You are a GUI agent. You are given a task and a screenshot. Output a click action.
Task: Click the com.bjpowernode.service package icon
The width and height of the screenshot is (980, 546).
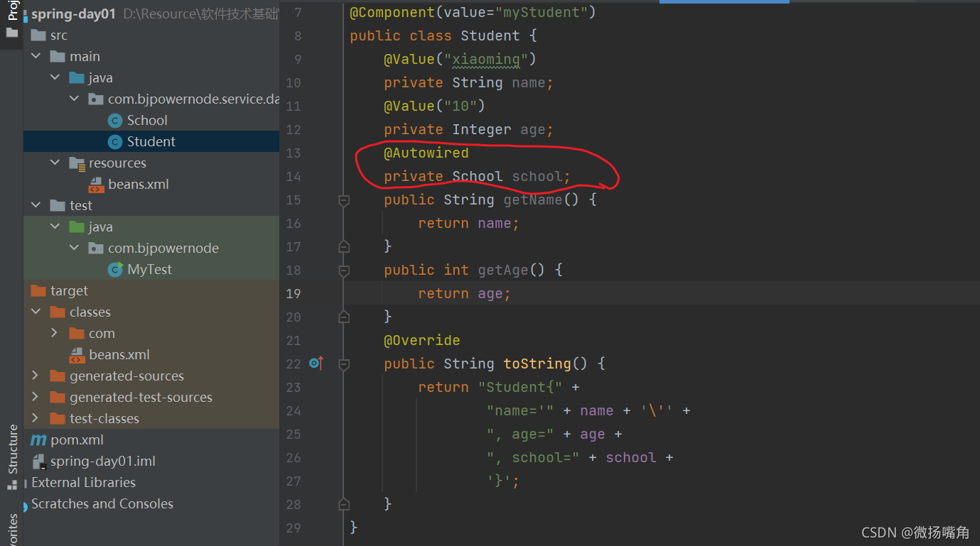pyautogui.click(x=96, y=99)
